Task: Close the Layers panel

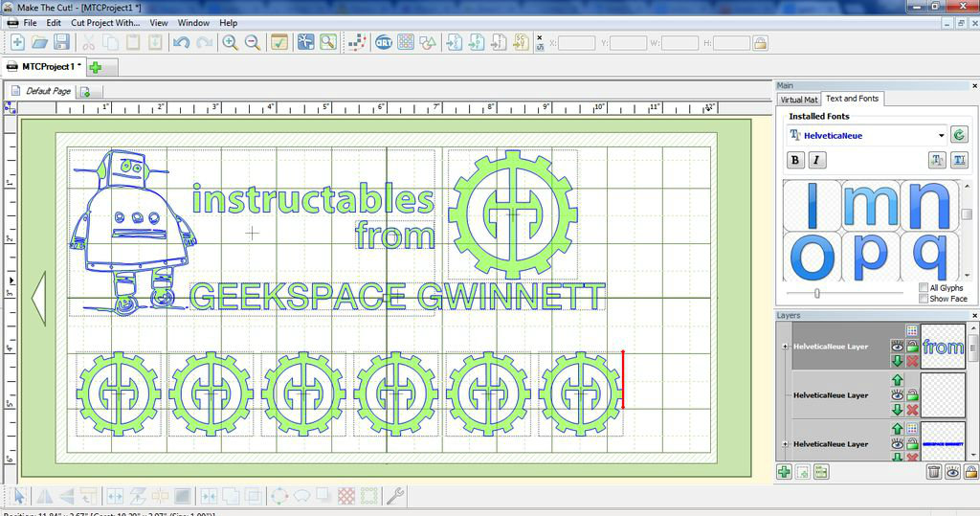Action: pyautogui.click(x=974, y=315)
